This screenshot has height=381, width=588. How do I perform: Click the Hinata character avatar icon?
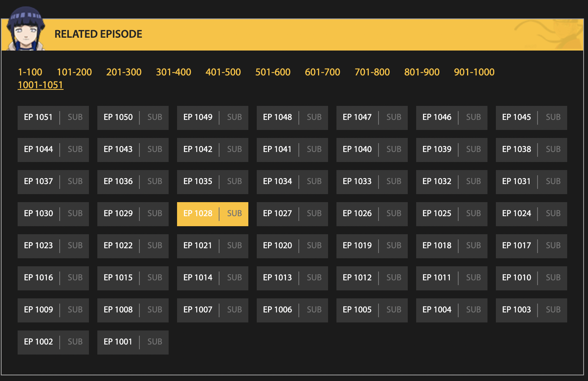25,29
